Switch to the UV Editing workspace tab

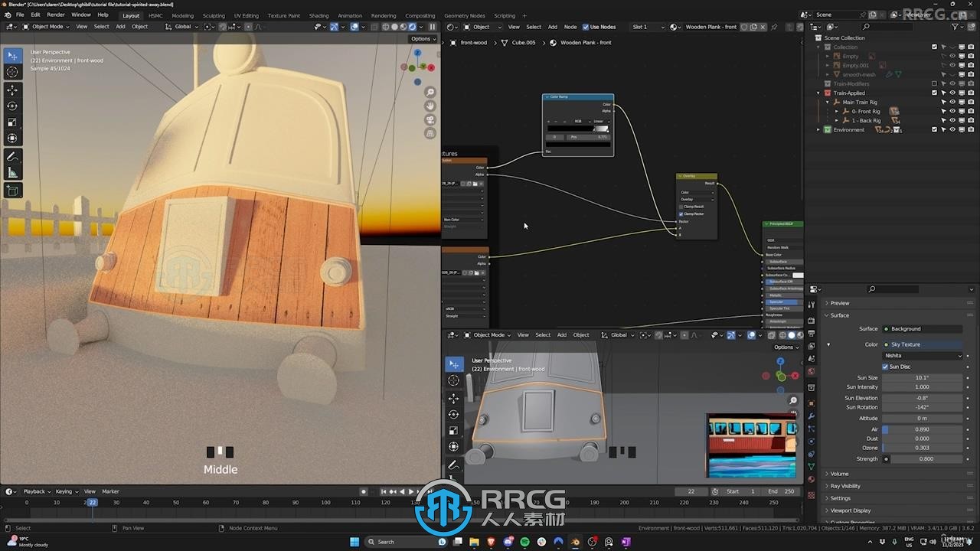tap(247, 15)
